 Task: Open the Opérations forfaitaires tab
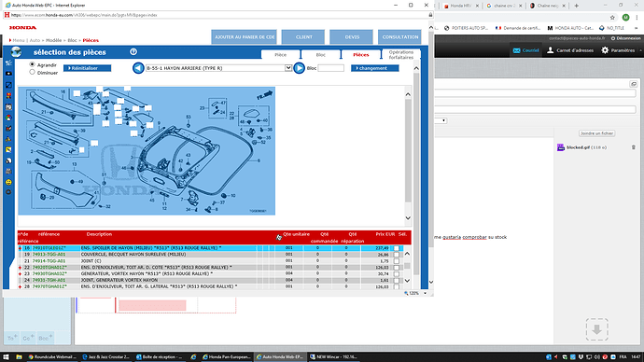[400, 55]
